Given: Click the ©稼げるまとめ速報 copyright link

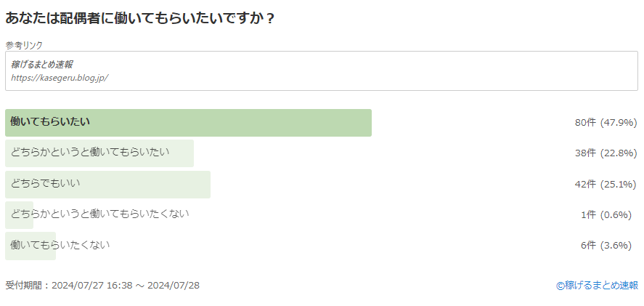Looking at the screenshot, I should click(598, 285).
